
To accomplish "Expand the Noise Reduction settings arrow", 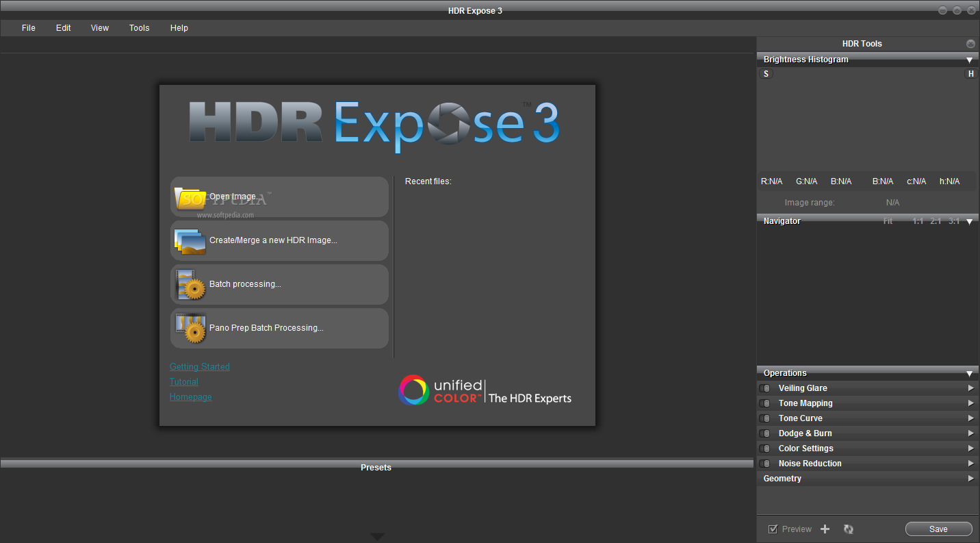I will point(970,464).
